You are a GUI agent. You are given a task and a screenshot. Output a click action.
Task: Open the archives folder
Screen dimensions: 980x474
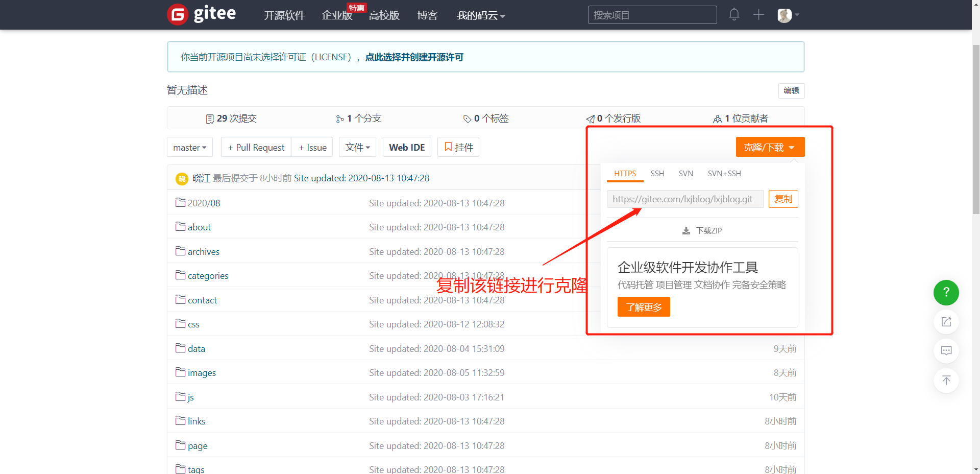point(203,252)
